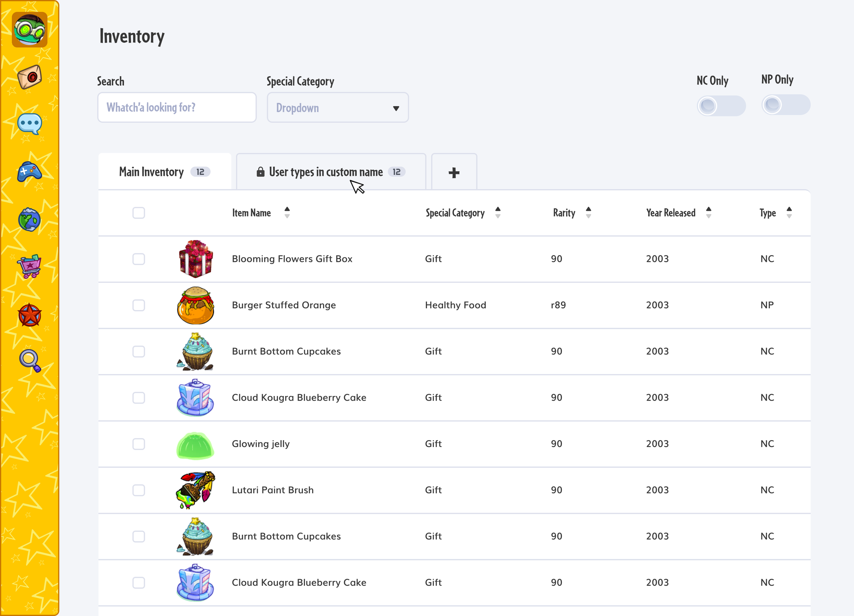This screenshot has height=616, width=854.
Task: Click the Lutari Paint Brush item name
Action: (273, 490)
